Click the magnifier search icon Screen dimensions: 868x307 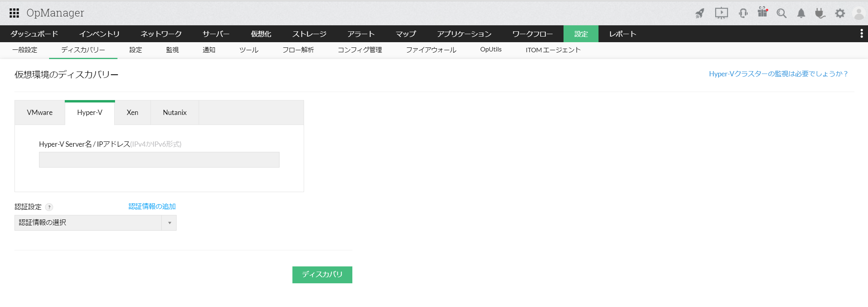782,13
